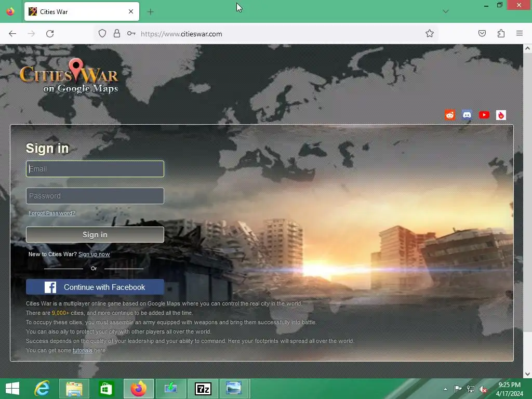The height and width of the screenshot is (399, 532).
Task: Open the Discord social icon
Action: [467, 115]
